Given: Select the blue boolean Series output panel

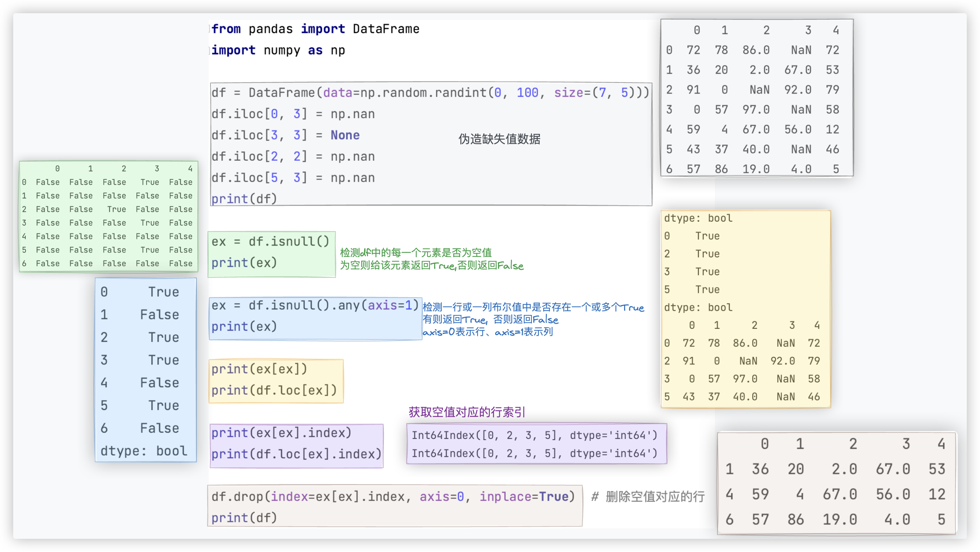Looking at the screenshot, I should [145, 370].
